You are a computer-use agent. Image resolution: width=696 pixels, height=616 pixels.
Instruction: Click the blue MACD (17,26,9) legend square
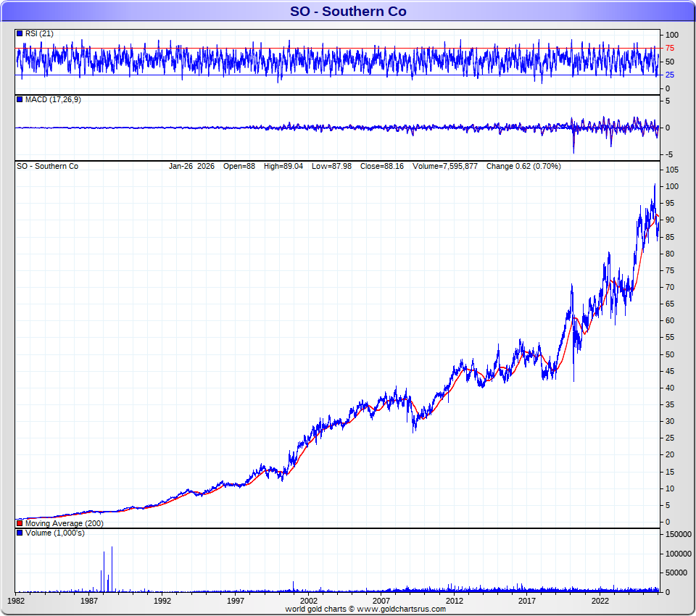[20, 99]
